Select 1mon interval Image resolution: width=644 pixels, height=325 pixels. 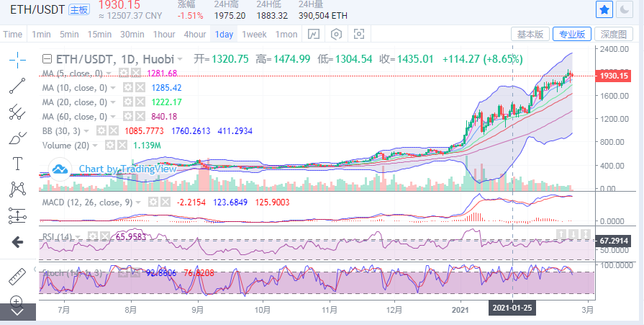pos(286,34)
